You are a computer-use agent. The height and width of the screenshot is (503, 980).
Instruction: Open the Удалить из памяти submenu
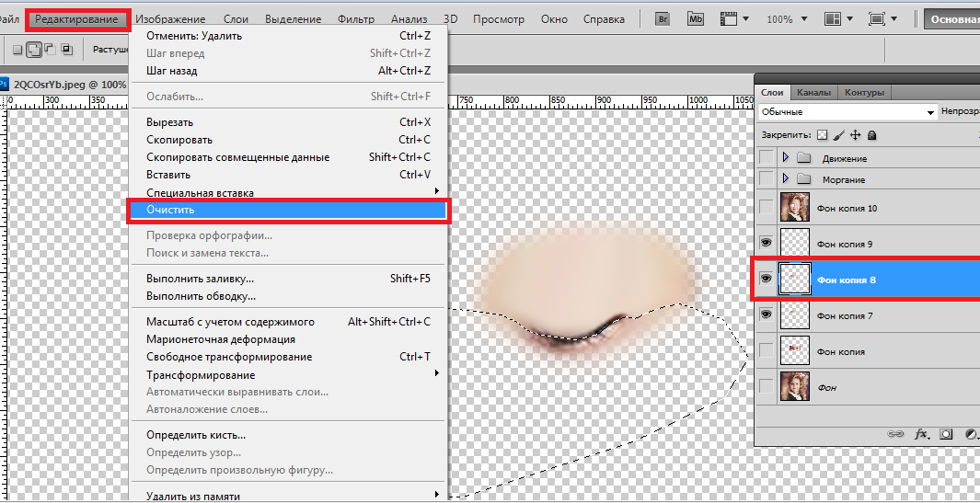pyautogui.click(x=288, y=497)
